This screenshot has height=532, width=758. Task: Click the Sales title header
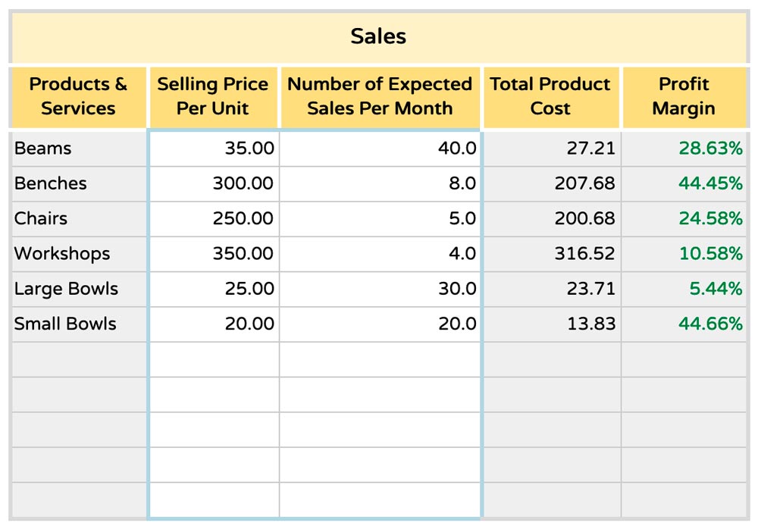pos(379,36)
